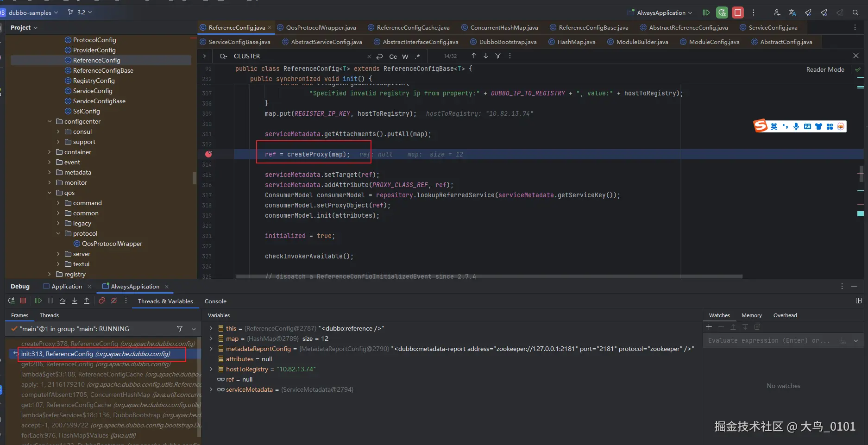
Task: Open the translate icon in top toolbar
Action: click(x=793, y=13)
